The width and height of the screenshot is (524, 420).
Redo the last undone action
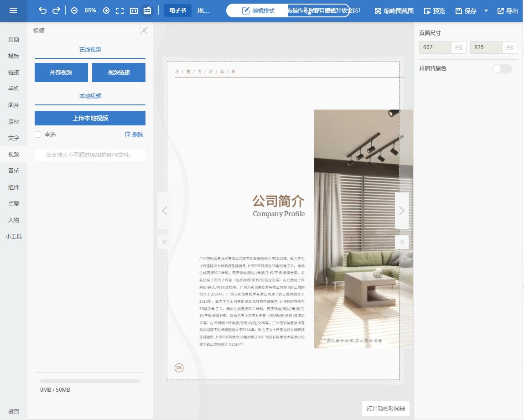tap(56, 10)
